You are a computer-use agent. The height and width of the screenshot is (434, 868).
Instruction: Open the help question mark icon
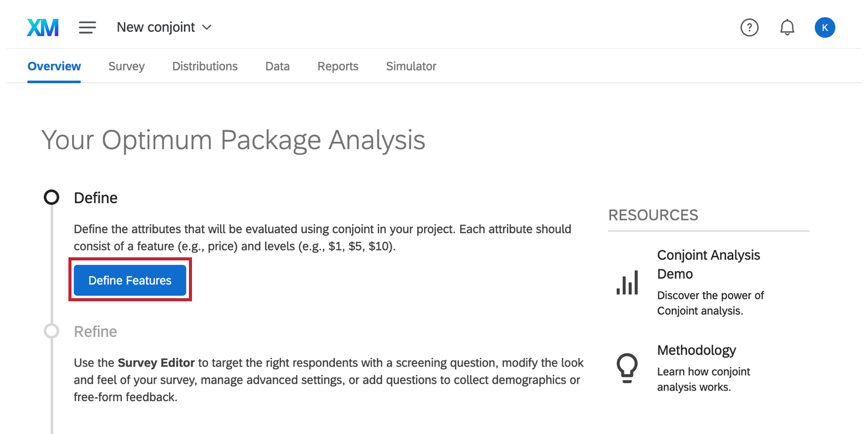749,28
